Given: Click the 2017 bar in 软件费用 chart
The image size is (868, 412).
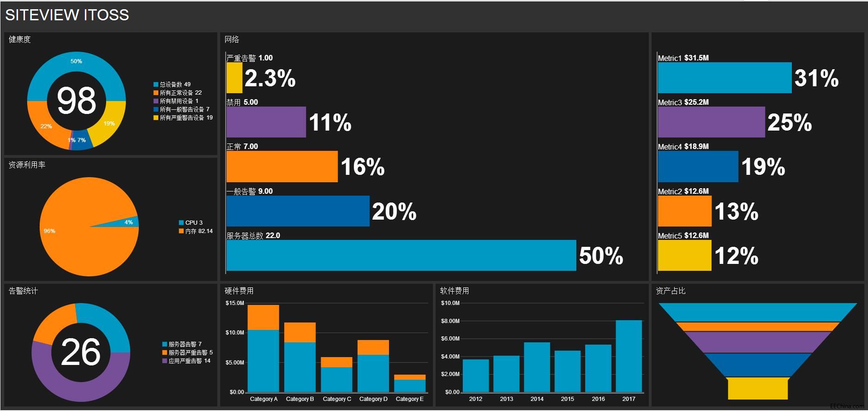Looking at the screenshot, I should (x=629, y=356).
